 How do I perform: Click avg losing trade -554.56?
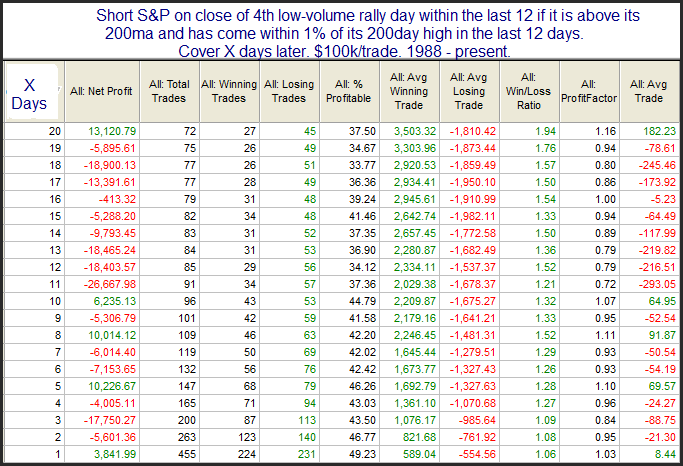[x=477, y=454]
